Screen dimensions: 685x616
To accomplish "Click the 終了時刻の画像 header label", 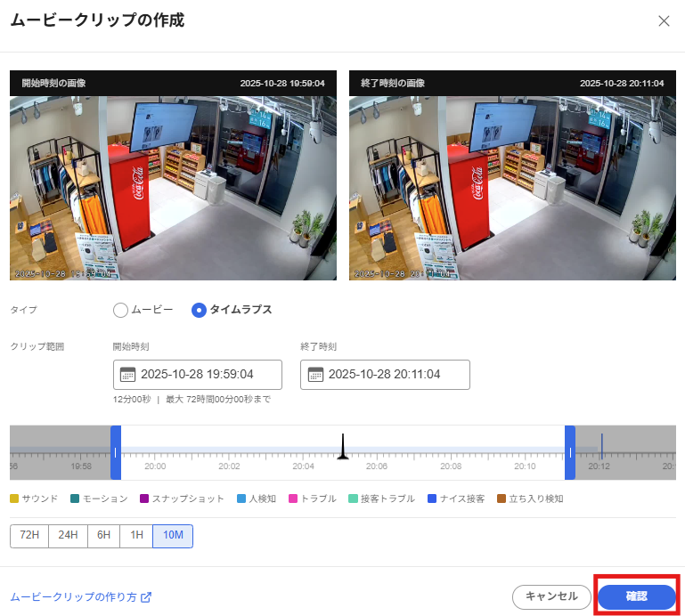I will click(393, 83).
